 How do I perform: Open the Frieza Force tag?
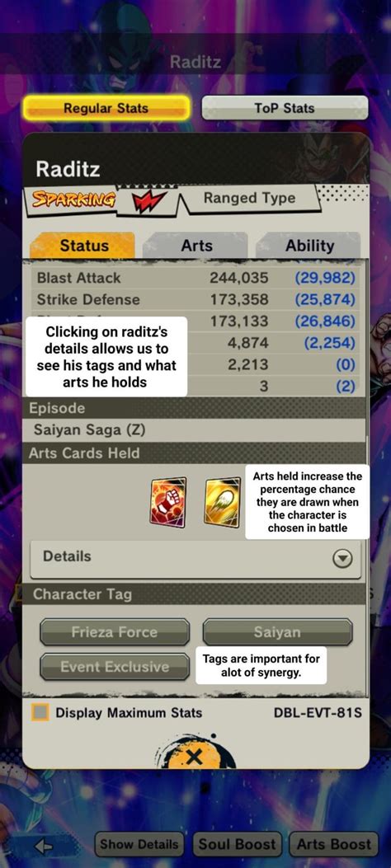click(x=115, y=632)
